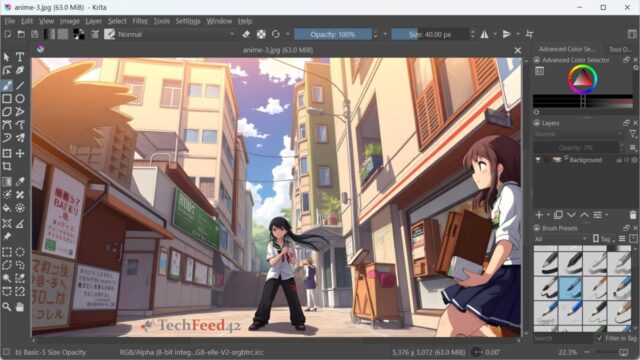Open the Tag dropdown in Brush Presets
The height and width of the screenshot is (360, 640).
pos(605,239)
